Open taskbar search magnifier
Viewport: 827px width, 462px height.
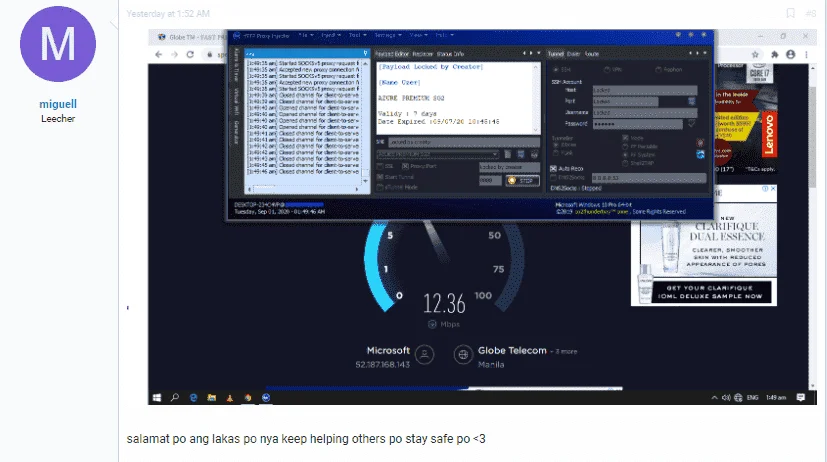tap(175, 398)
